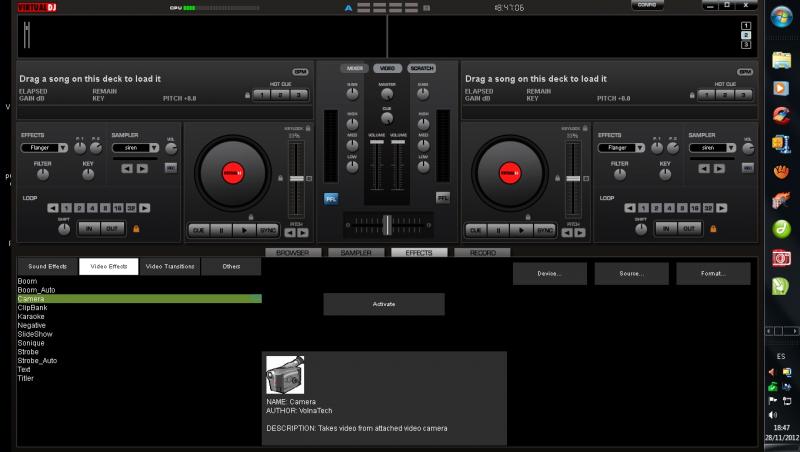Switch mixer panel to VIDEO
The image size is (800, 452).
tap(387, 68)
